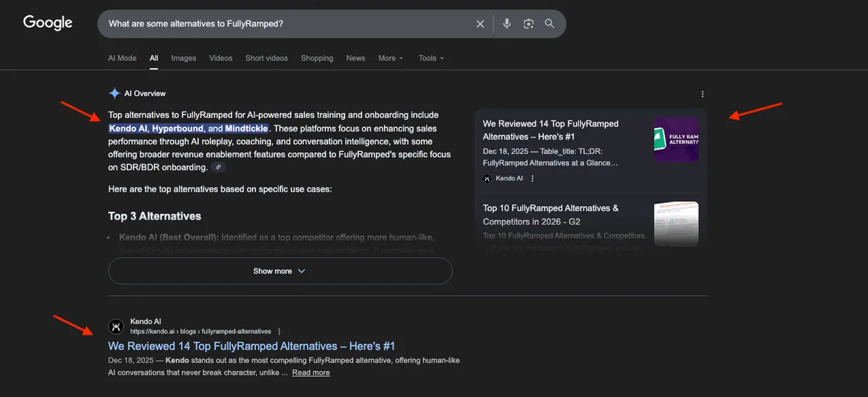Open 'We Reviewed 14 Top FullyRamped Alternatives' result link
This screenshot has height=397, width=868.
click(252, 346)
